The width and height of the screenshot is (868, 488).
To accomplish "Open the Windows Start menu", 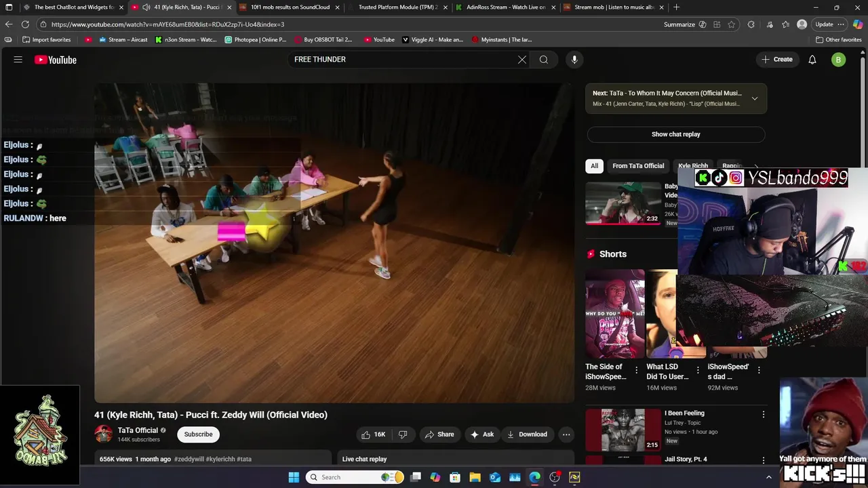I will pyautogui.click(x=294, y=477).
